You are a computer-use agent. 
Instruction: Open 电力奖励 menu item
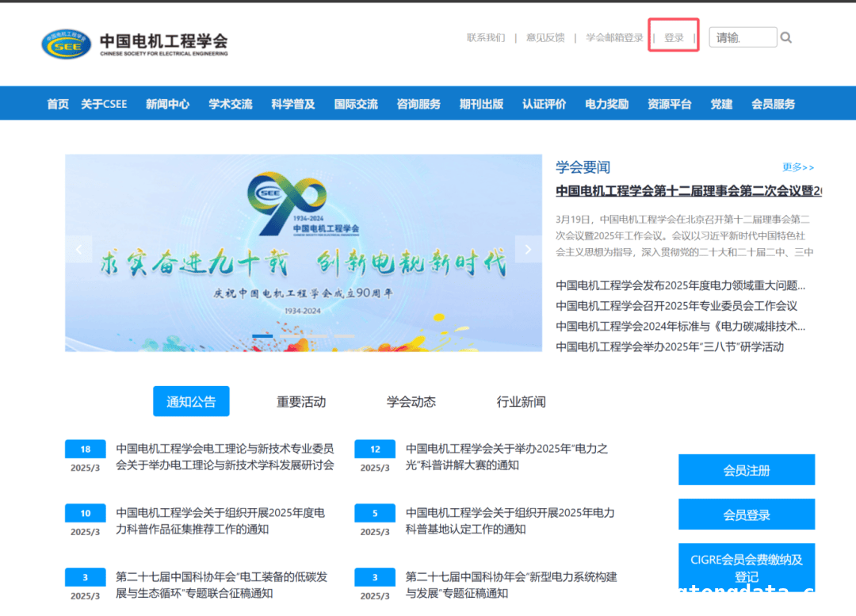pyautogui.click(x=607, y=104)
